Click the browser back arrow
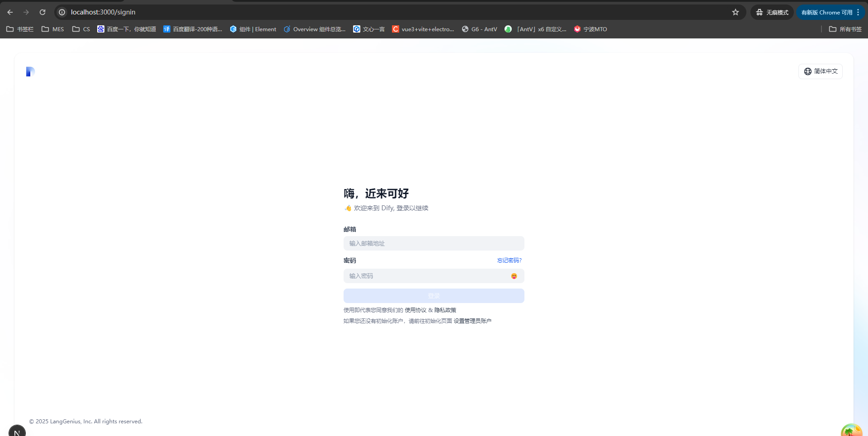This screenshot has width=868, height=436. pos(10,12)
